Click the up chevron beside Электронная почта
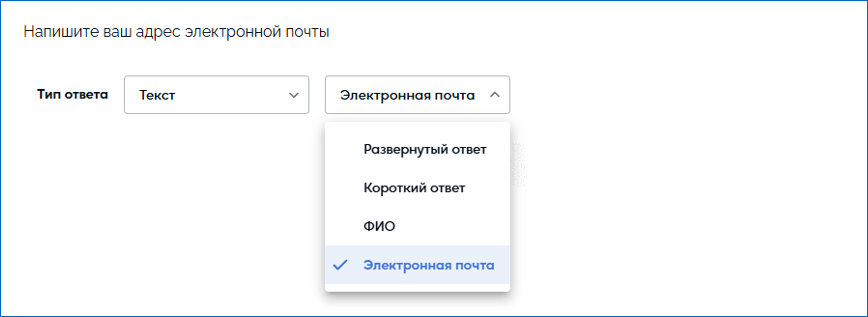The height and width of the screenshot is (317, 868). [x=494, y=95]
